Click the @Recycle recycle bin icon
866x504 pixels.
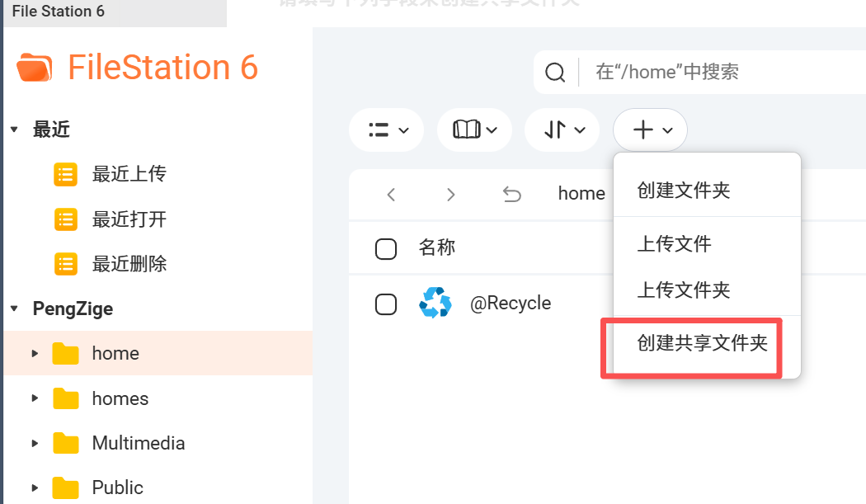(x=435, y=303)
